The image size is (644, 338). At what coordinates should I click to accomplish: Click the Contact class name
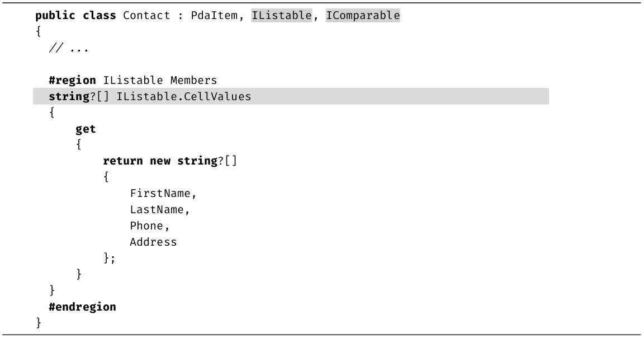point(146,16)
